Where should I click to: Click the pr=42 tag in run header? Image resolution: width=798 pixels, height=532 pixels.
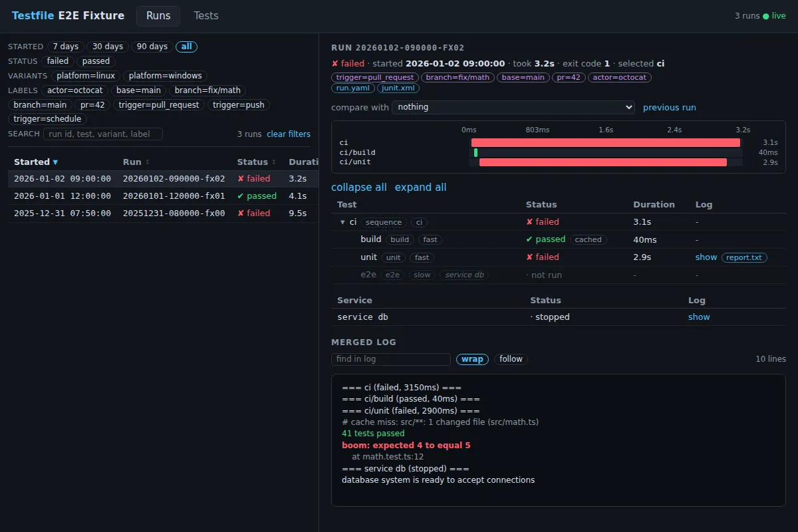[568, 77]
